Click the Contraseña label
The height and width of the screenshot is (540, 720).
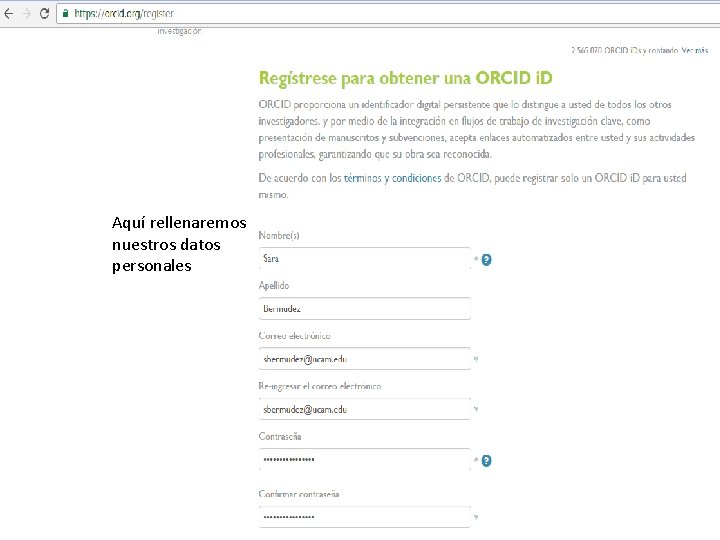click(280, 436)
